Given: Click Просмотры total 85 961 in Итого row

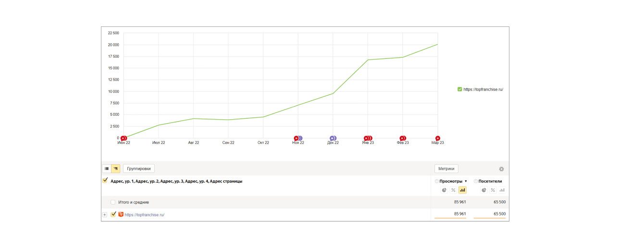Looking at the screenshot, I should [460, 202].
